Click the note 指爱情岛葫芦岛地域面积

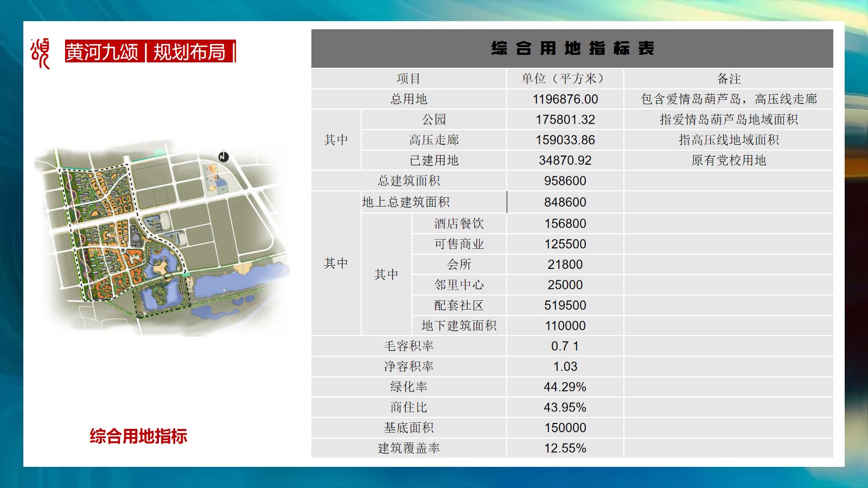click(x=729, y=119)
